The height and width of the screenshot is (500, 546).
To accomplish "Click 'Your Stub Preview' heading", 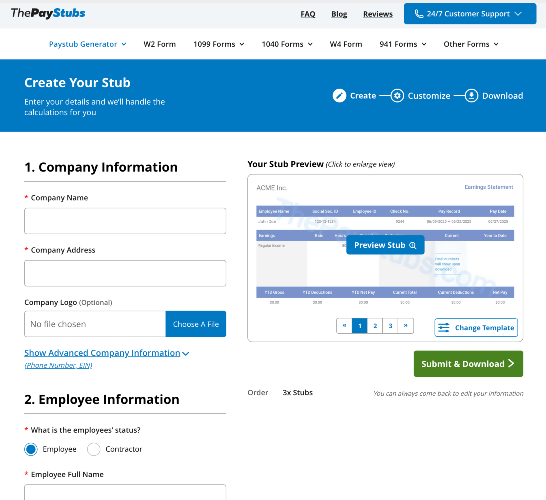I will pyautogui.click(x=286, y=164).
